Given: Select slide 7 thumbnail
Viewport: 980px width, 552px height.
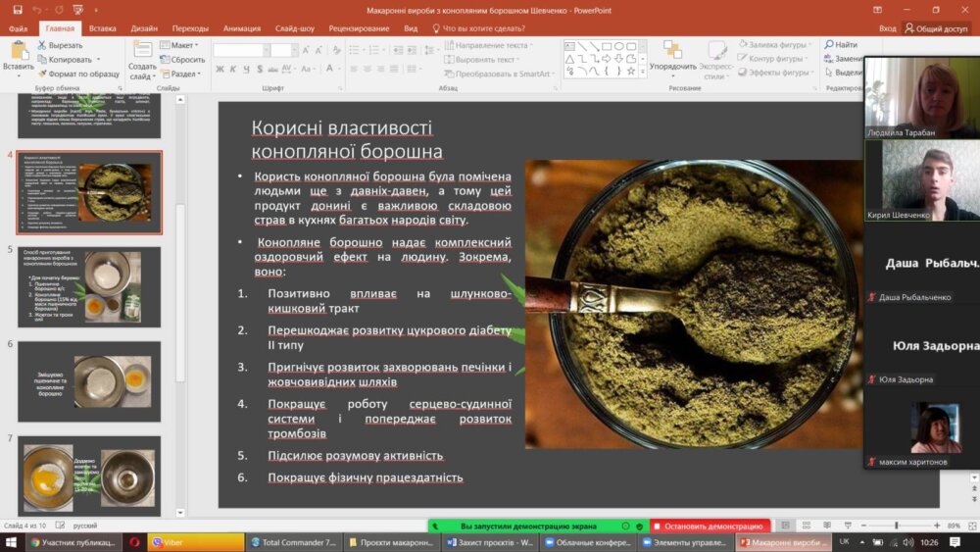Looking at the screenshot, I should pos(89,476).
